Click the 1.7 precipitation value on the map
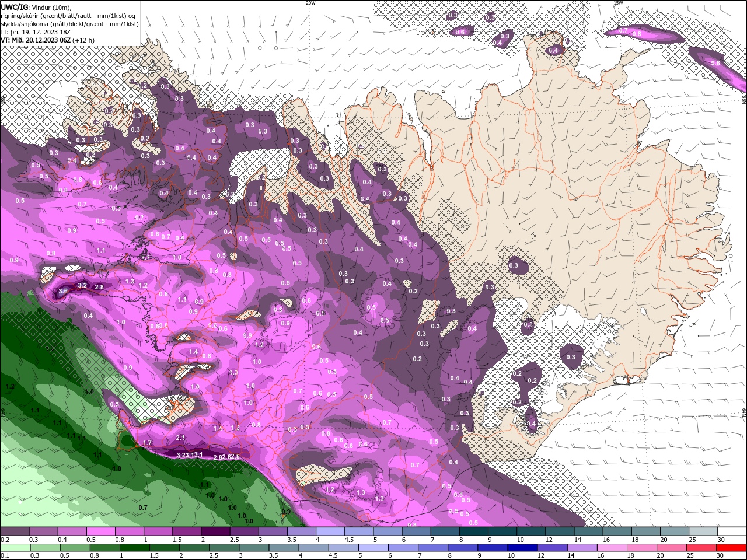The image size is (747, 560). pyautogui.click(x=147, y=443)
